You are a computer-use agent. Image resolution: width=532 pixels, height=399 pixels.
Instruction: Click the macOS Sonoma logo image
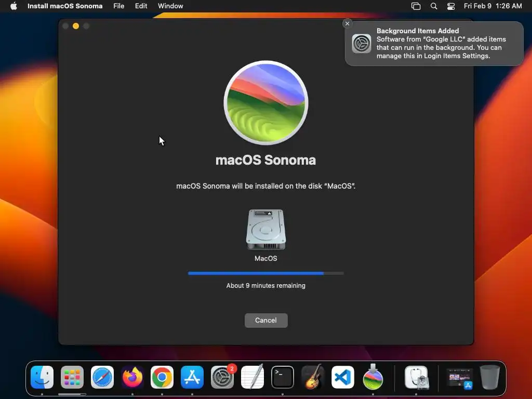(x=266, y=103)
